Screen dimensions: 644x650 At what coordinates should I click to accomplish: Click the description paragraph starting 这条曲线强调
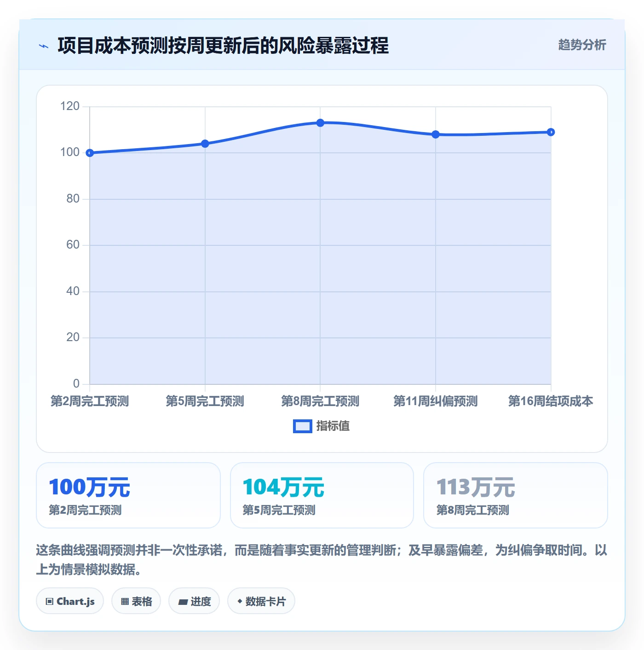pos(322,560)
